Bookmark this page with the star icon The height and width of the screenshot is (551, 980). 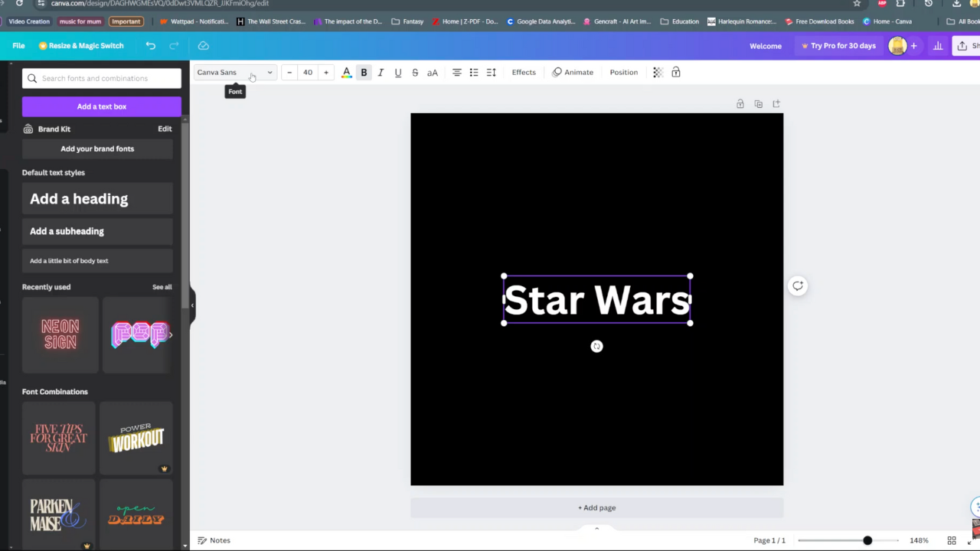click(x=857, y=4)
